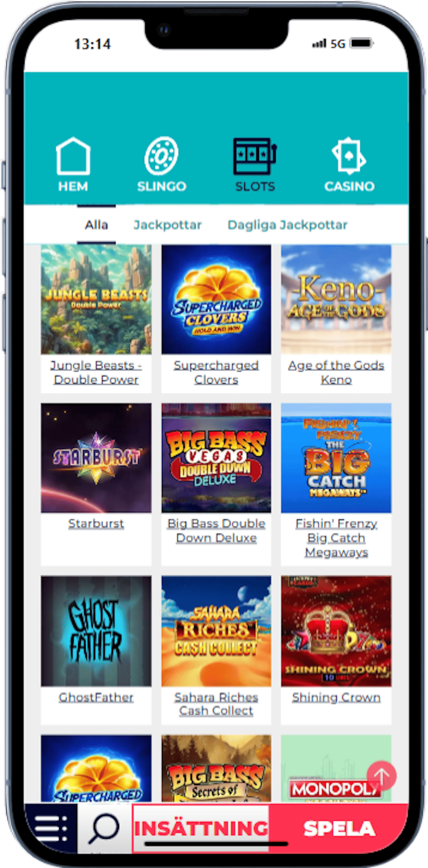This screenshot has height=868, width=428.
Task: Select the Slots machine icon
Action: 255,156
